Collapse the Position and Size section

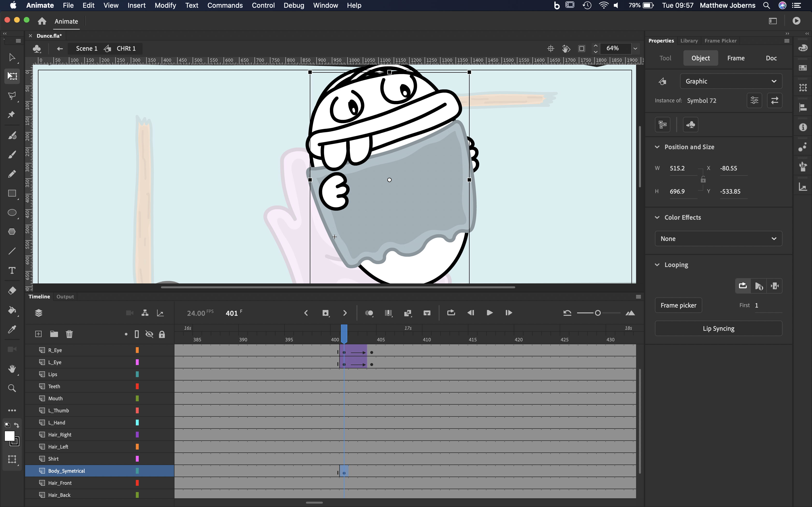tap(657, 147)
